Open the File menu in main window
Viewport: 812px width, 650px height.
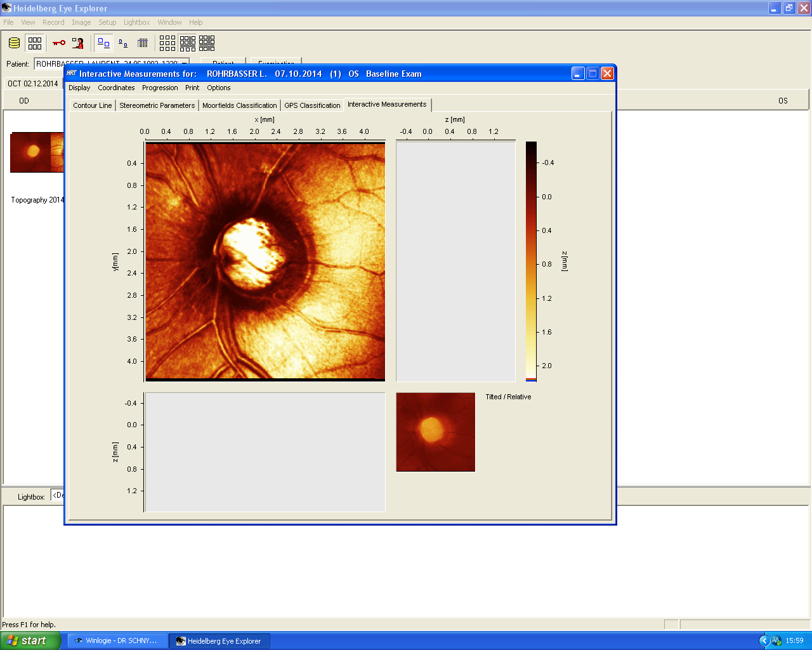tap(8, 22)
